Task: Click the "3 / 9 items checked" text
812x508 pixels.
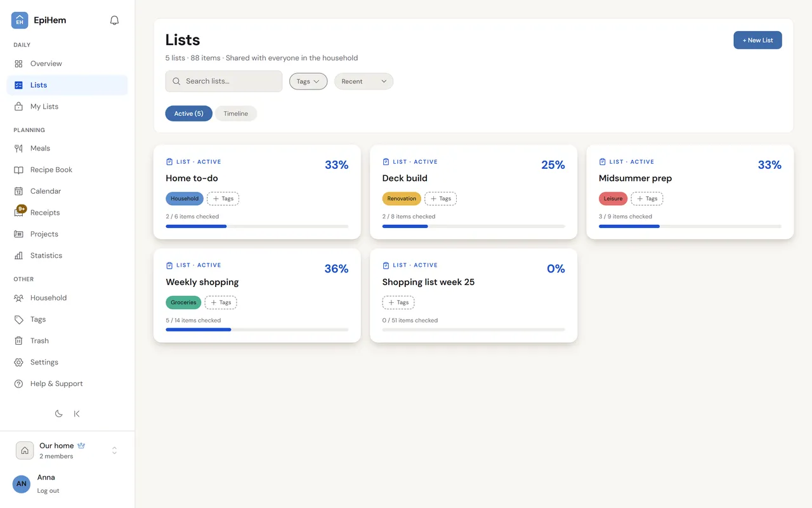Action: (625, 217)
